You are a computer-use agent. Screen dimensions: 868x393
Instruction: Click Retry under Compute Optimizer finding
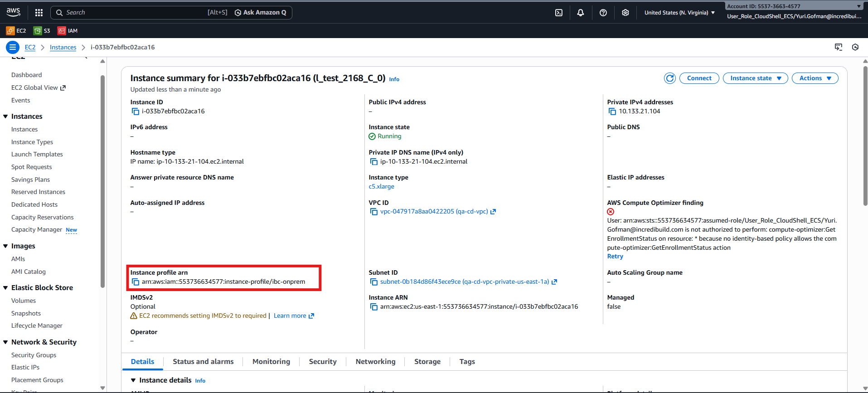615,257
